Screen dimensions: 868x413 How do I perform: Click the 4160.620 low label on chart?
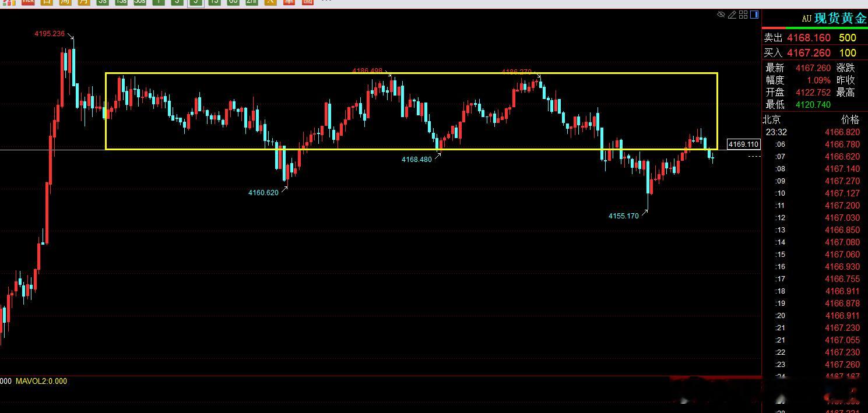tap(263, 193)
